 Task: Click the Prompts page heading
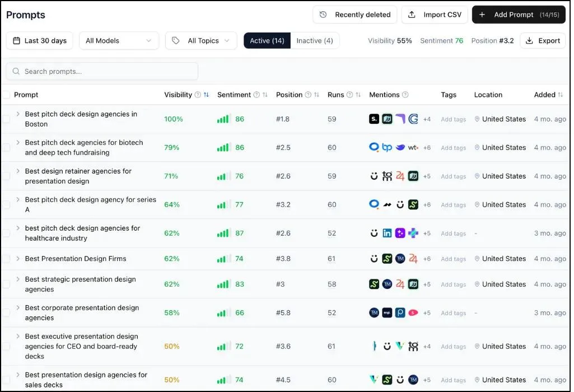coord(26,15)
